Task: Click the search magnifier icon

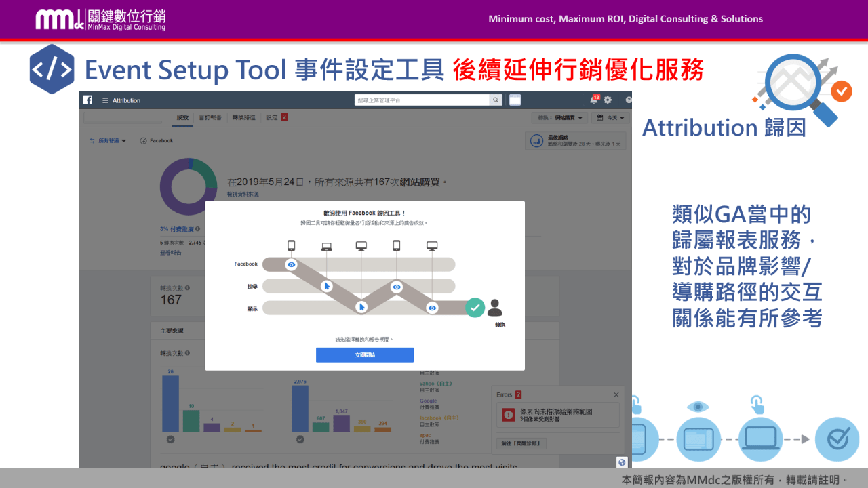Action: [494, 100]
